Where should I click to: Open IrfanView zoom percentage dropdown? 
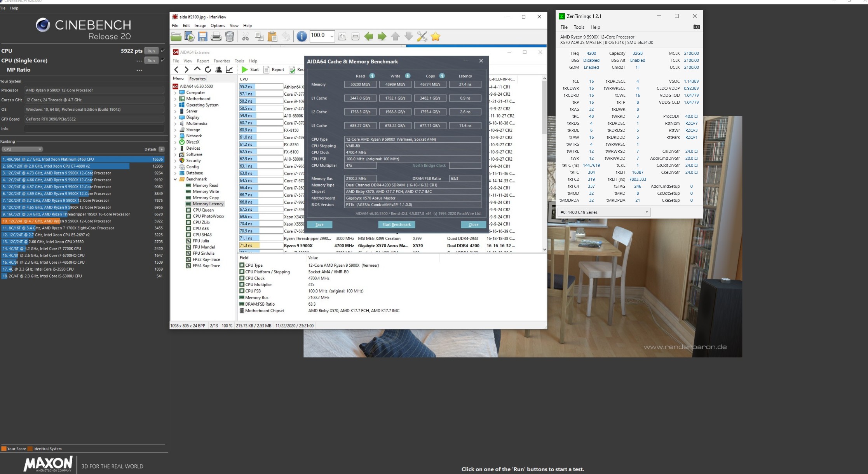click(x=332, y=37)
